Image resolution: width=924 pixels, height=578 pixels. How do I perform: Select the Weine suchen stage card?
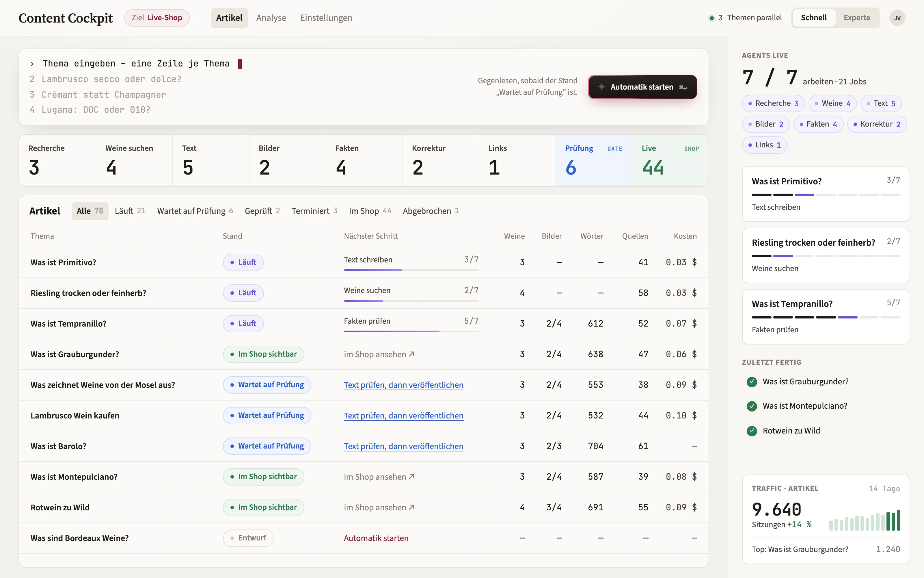point(134,161)
